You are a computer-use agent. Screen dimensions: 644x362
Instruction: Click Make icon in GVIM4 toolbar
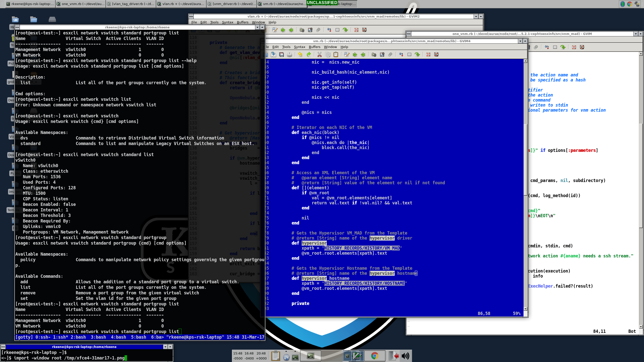[x=401, y=55]
